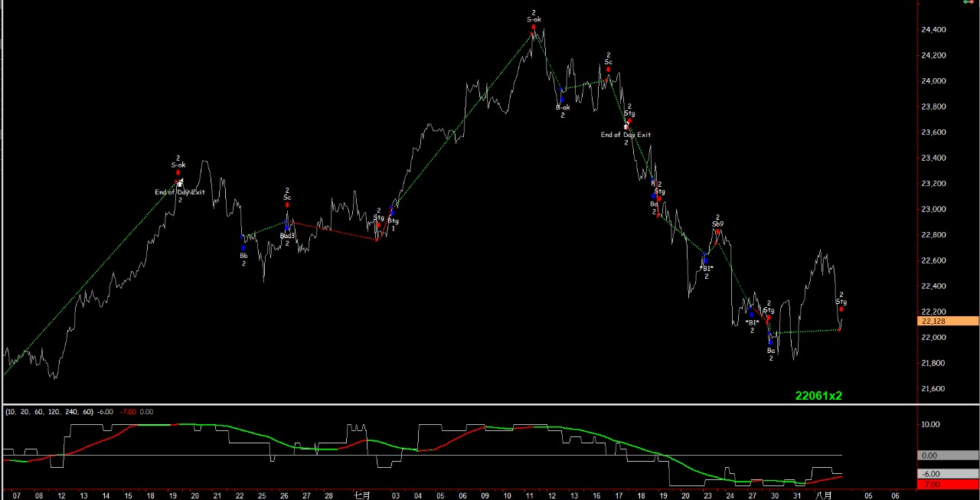This screenshot has width=980, height=500.
Task: Click the Bb blue buy marker
Action: pyautogui.click(x=243, y=247)
